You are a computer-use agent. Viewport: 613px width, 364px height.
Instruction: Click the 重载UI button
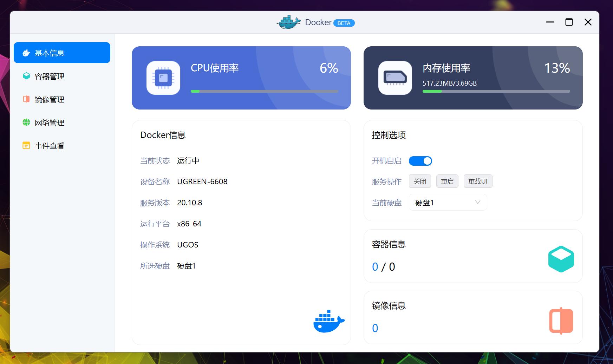pos(478,181)
